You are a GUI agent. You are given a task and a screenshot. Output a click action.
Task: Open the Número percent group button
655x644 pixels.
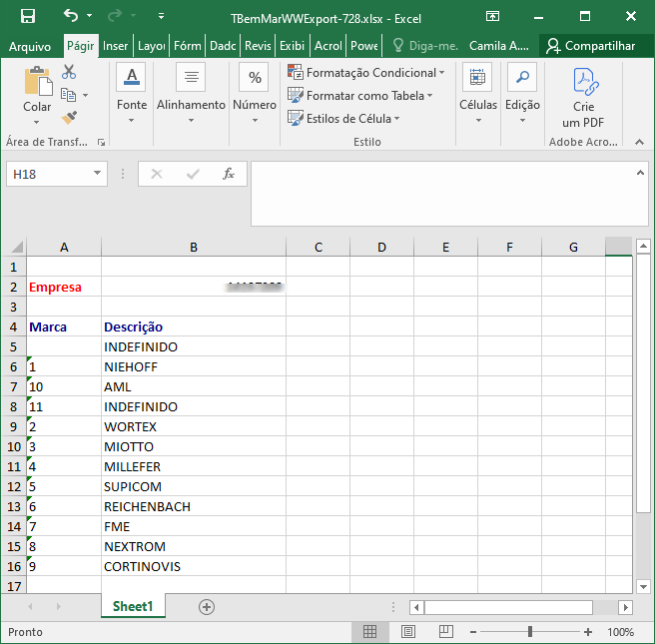coord(255,94)
